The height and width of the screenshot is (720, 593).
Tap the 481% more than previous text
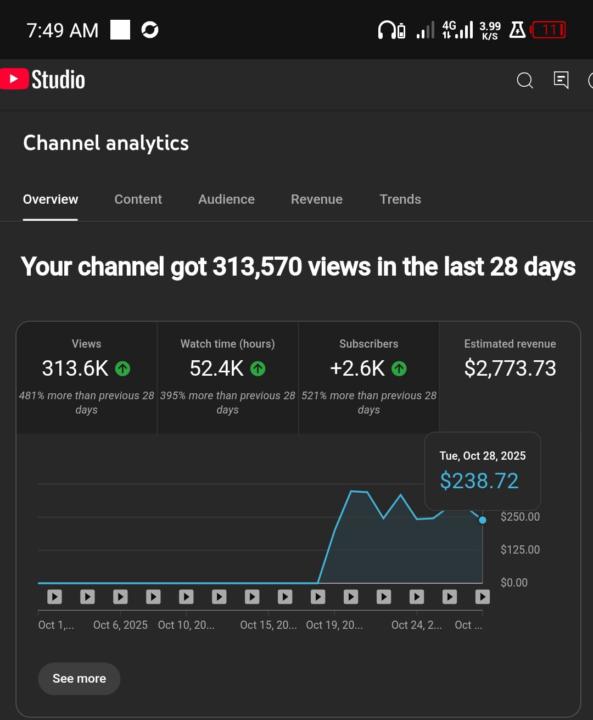86,402
